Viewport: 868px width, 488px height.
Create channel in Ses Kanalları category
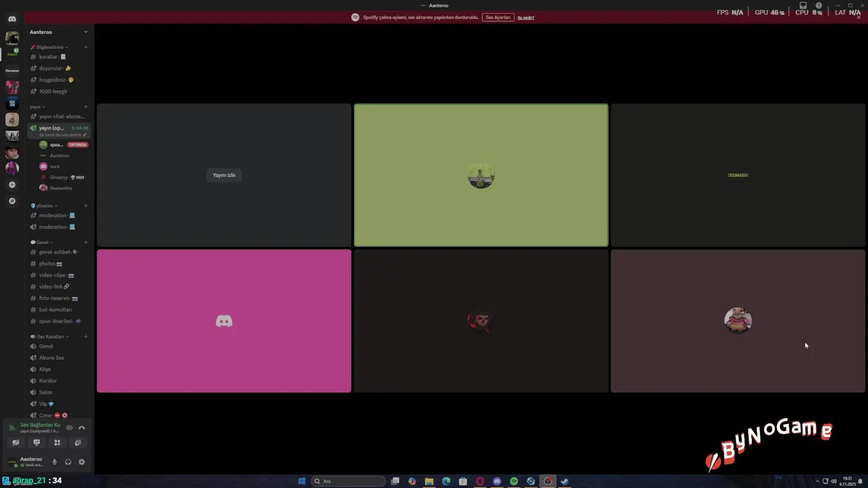(x=85, y=337)
